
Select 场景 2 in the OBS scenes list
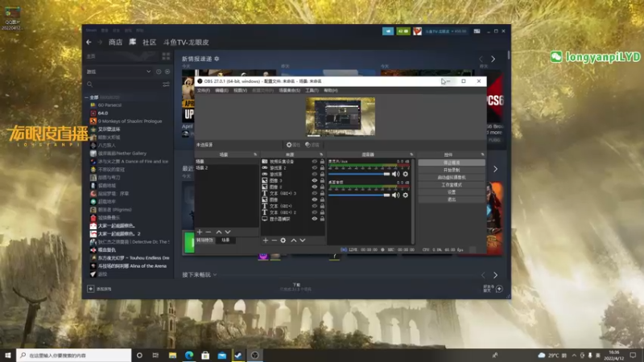click(227, 168)
